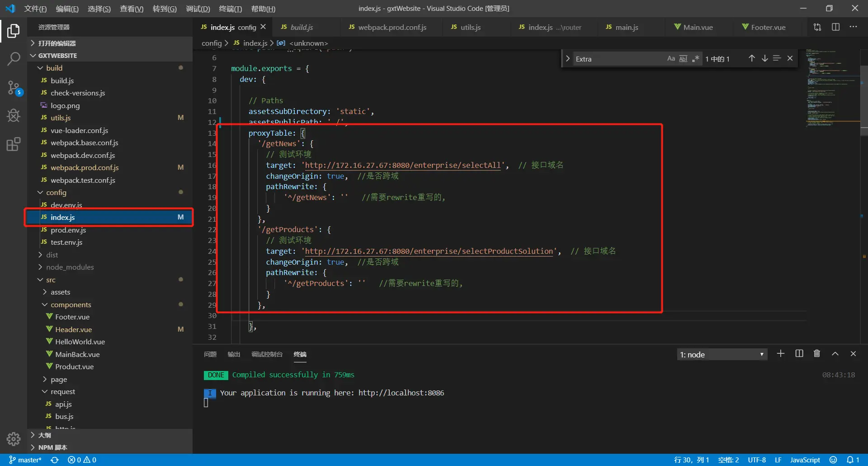
Task: Expand the node_modules folder
Action: [70, 267]
